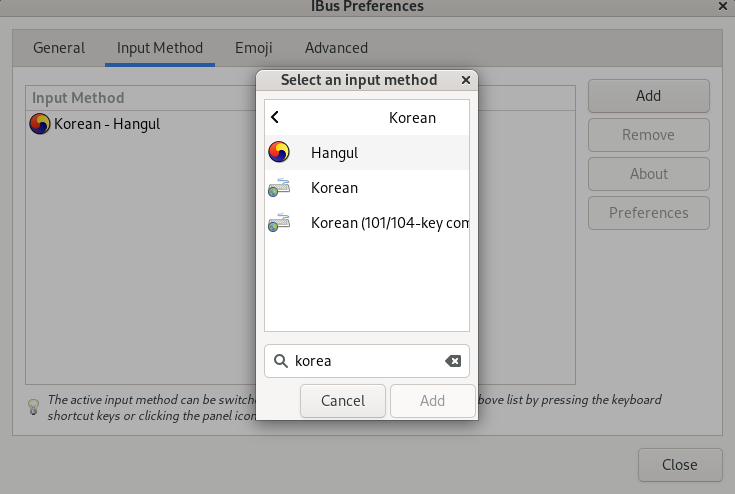Click the Korean header label in list
Viewport: 735px width, 494px height.
tap(412, 118)
